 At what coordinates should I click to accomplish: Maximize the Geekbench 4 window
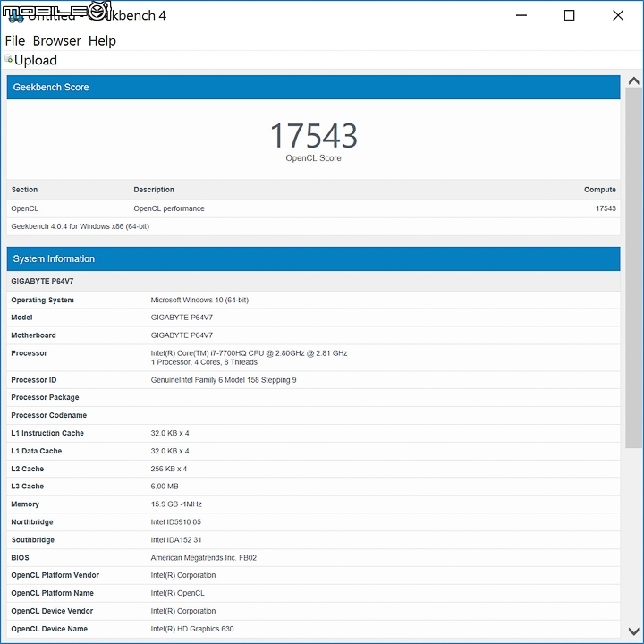point(569,15)
